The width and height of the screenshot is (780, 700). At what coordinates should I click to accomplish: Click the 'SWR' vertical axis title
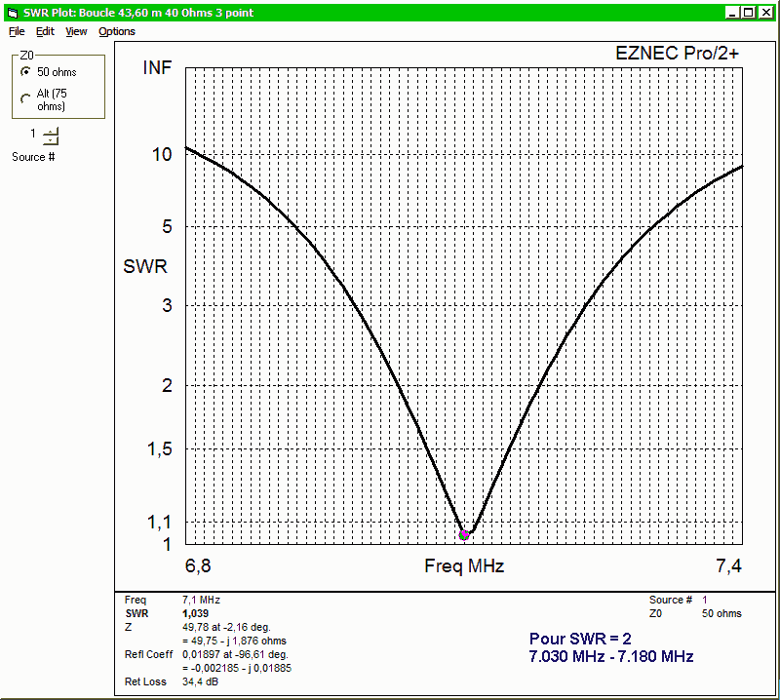click(x=145, y=267)
